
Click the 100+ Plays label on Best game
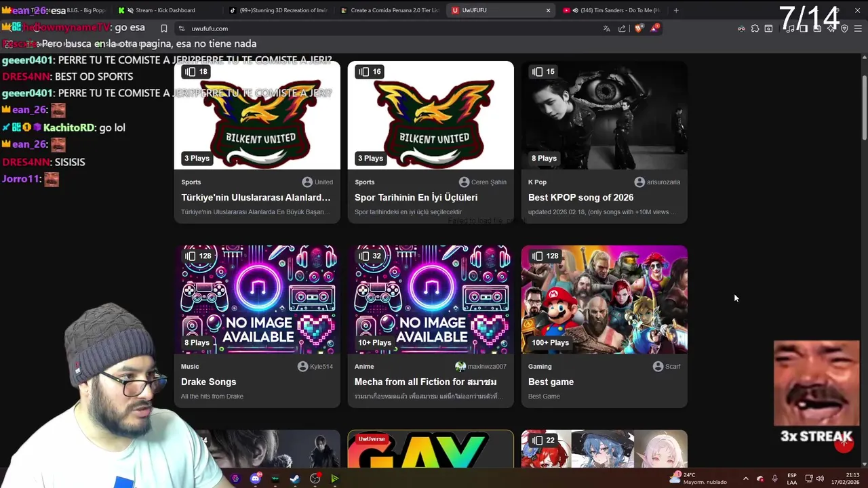(x=550, y=342)
